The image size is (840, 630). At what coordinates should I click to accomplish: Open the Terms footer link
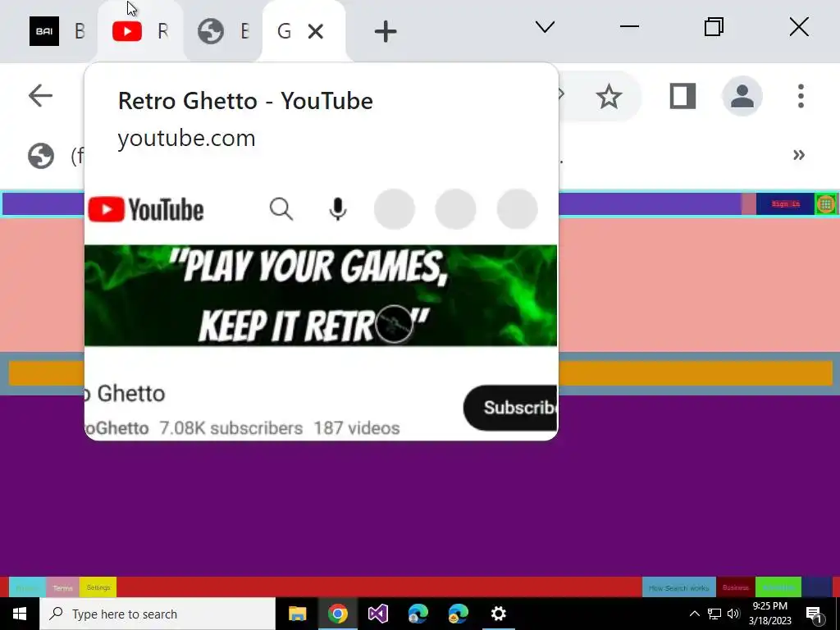(x=62, y=587)
